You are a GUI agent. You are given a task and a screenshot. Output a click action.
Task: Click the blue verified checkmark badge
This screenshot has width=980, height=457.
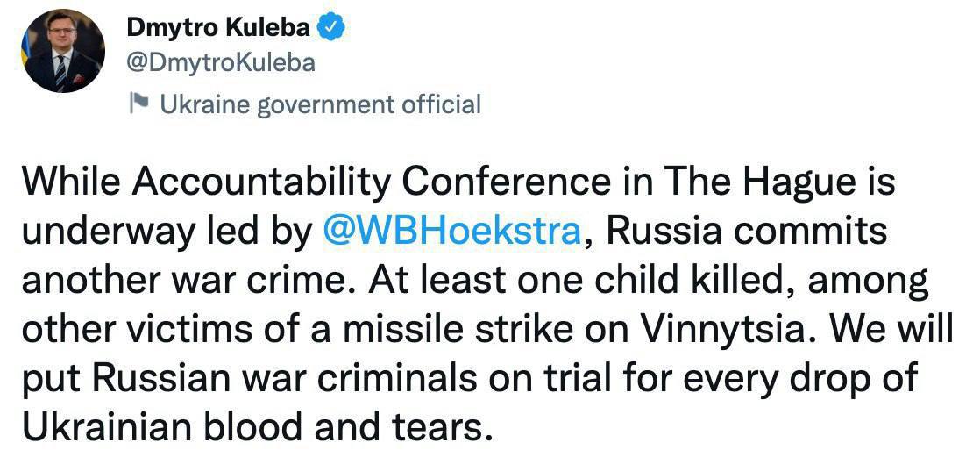coord(330,28)
